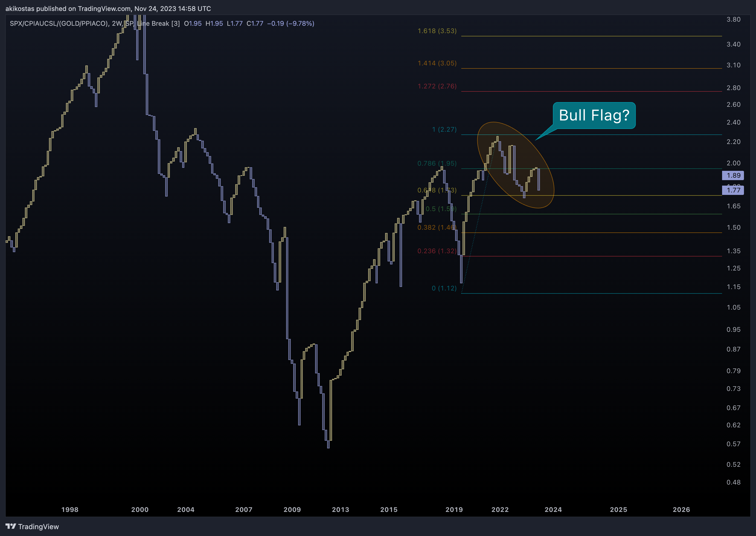The width and height of the screenshot is (756, 536).
Task: Click the 1.50 price axis value
Action: click(733, 227)
